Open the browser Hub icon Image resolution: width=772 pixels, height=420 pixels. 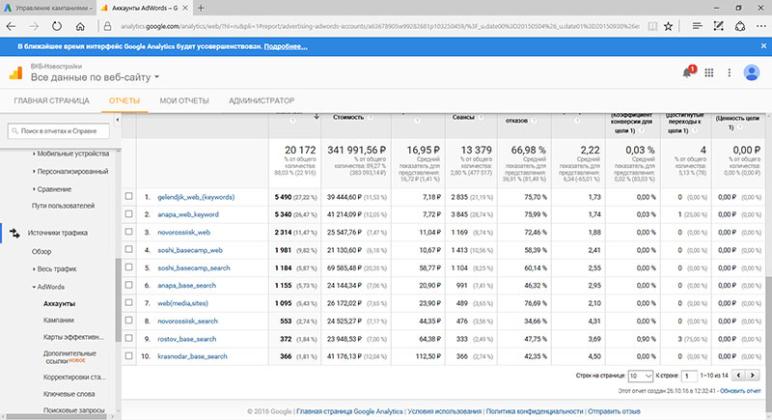[697, 26]
